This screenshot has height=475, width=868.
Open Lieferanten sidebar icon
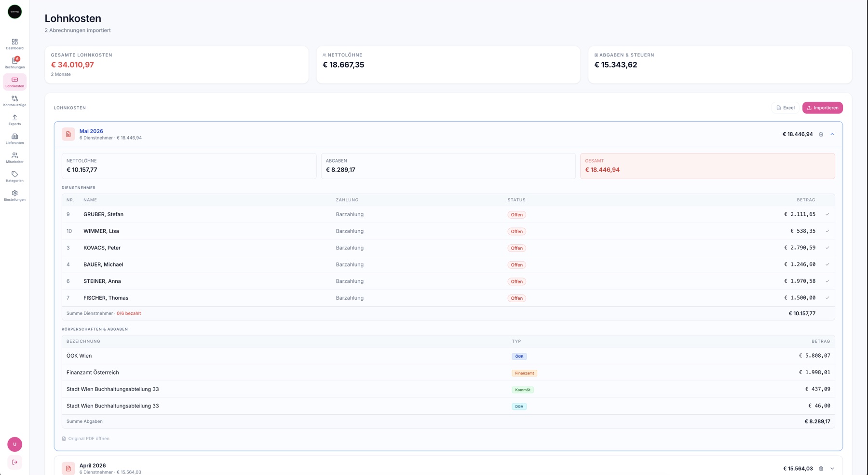tap(14, 139)
